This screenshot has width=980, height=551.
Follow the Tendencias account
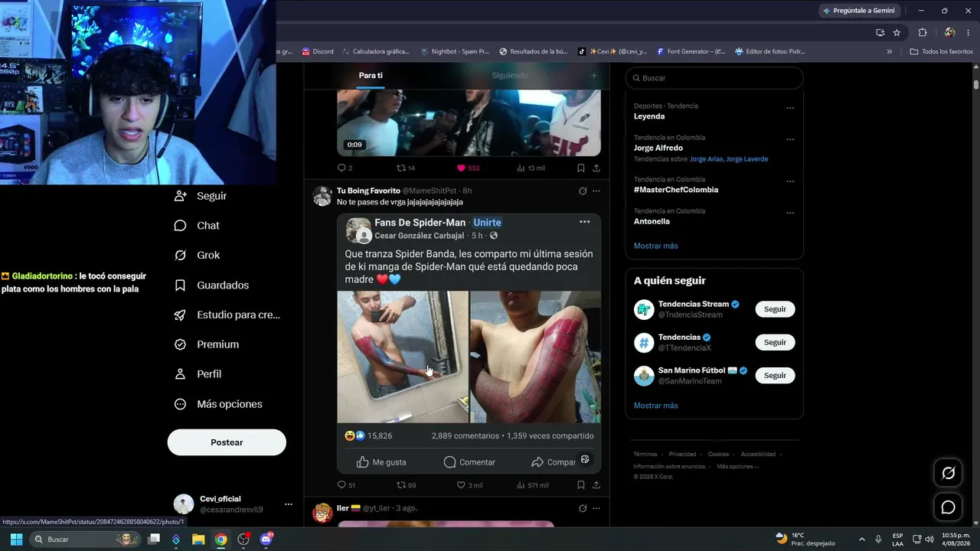pyautogui.click(x=775, y=342)
